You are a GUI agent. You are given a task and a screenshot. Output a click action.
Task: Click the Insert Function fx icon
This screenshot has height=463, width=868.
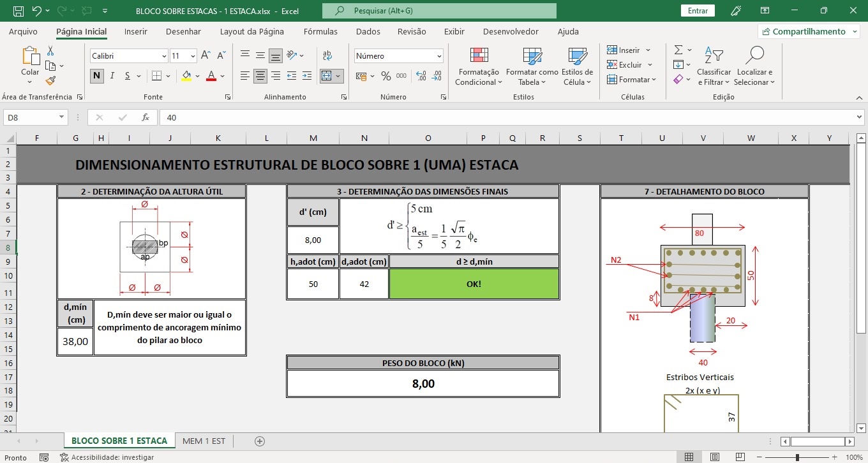click(146, 117)
